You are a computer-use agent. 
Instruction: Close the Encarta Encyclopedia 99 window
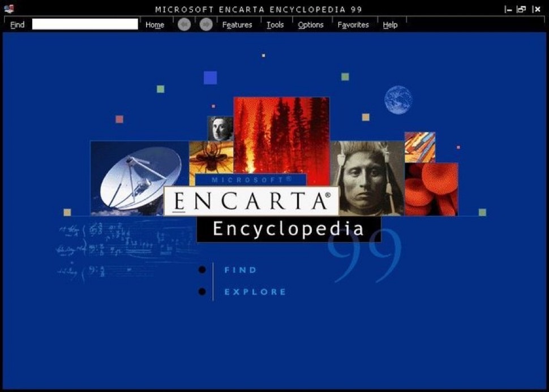(x=537, y=10)
